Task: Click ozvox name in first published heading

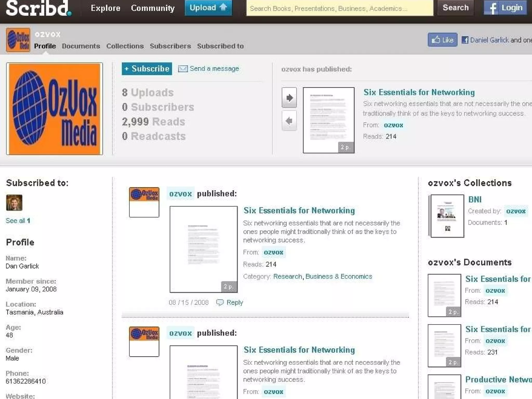Action: [x=181, y=194]
